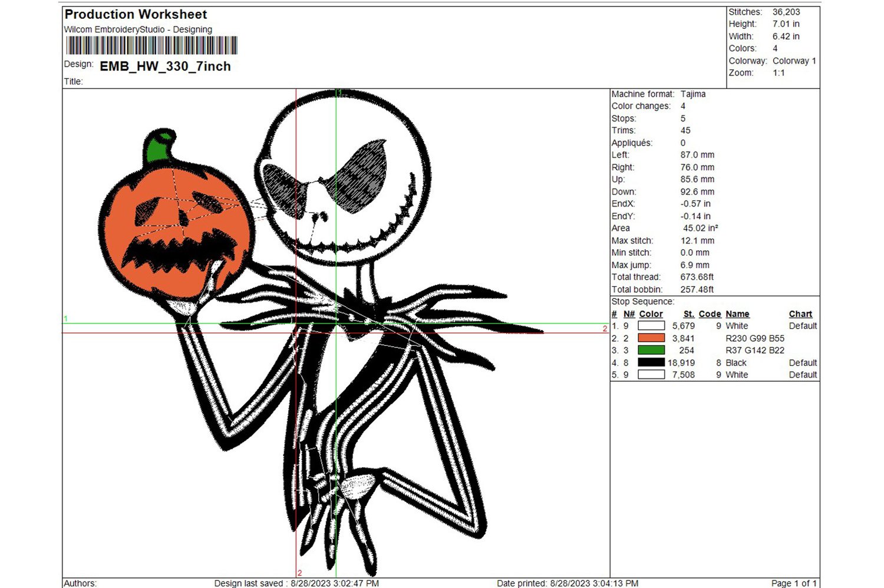This screenshot has height=588, width=884.
Task: Click the min stitch value "0.0 mm"
Action: pos(695,253)
